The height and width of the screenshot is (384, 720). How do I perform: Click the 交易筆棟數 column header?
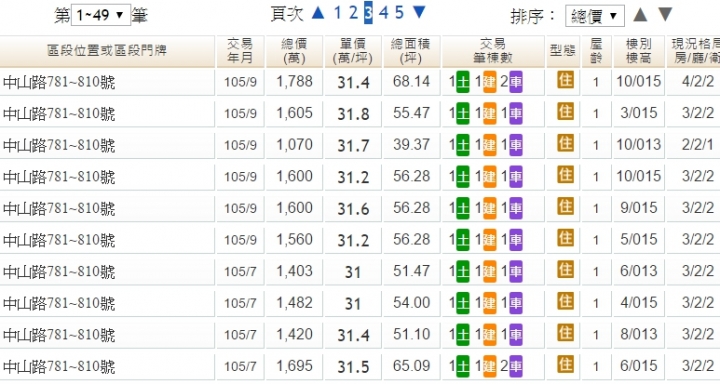pyautogui.click(x=493, y=51)
